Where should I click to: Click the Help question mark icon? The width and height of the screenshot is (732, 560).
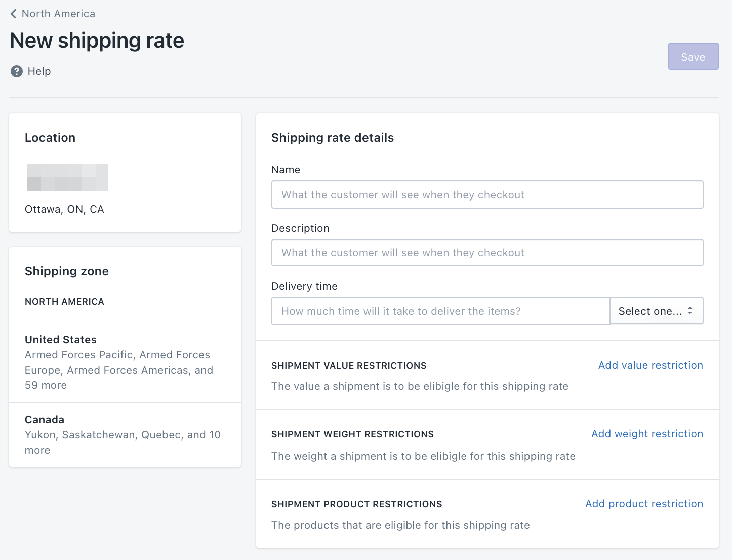pyautogui.click(x=17, y=71)
